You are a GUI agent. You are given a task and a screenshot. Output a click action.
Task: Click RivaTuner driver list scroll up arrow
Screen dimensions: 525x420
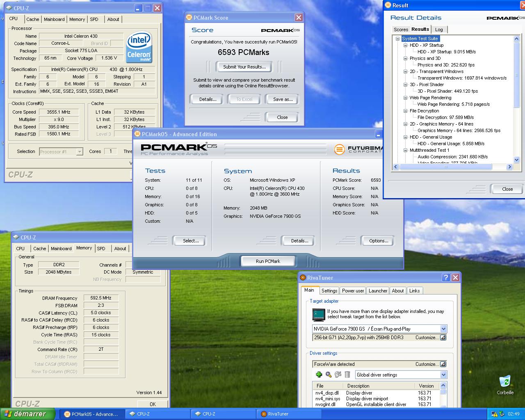point(443,385)
